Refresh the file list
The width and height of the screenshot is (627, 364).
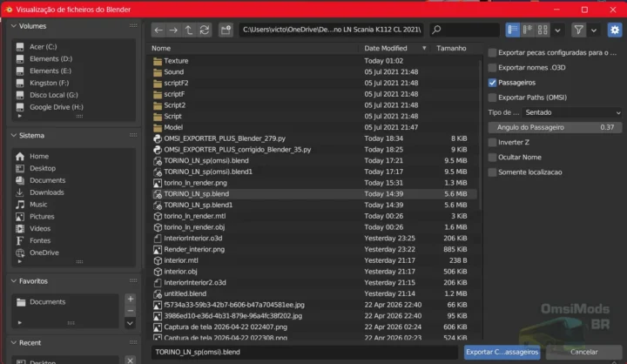(205, 30)
